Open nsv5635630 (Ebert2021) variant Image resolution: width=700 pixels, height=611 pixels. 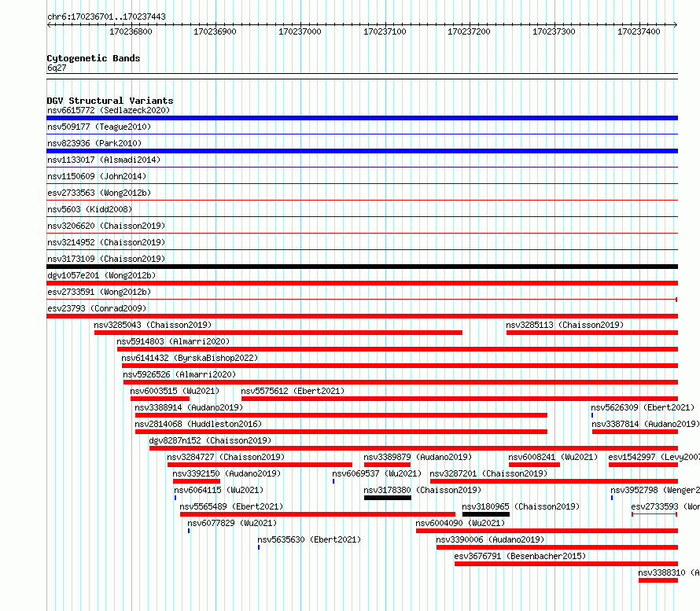[x=309, y=539]
